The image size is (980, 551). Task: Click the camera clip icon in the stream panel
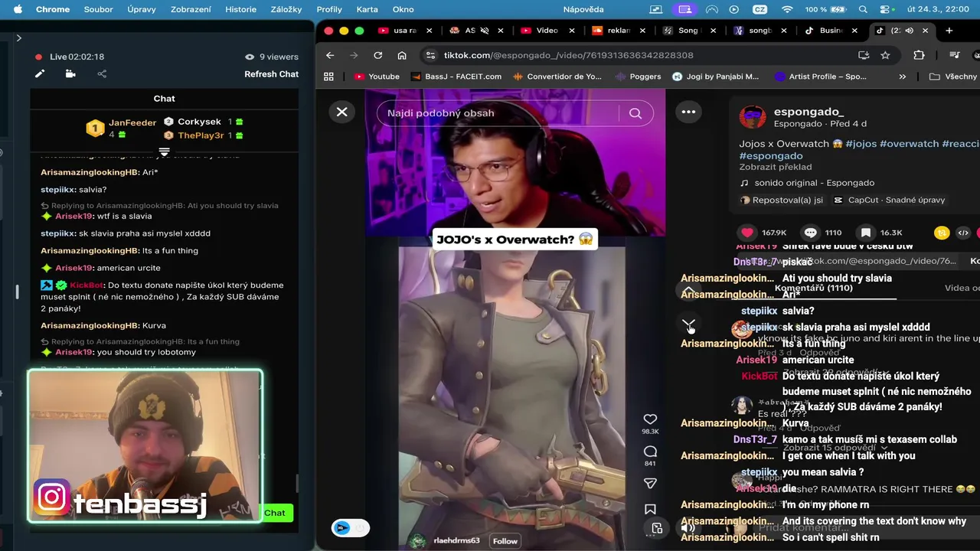tap(70, 74)
